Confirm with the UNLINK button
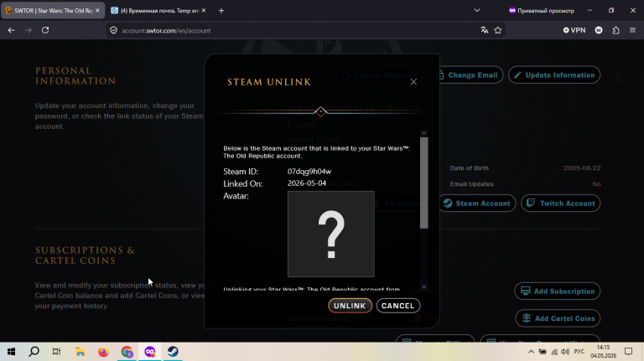The image size is (644, 361). [350, 306]
